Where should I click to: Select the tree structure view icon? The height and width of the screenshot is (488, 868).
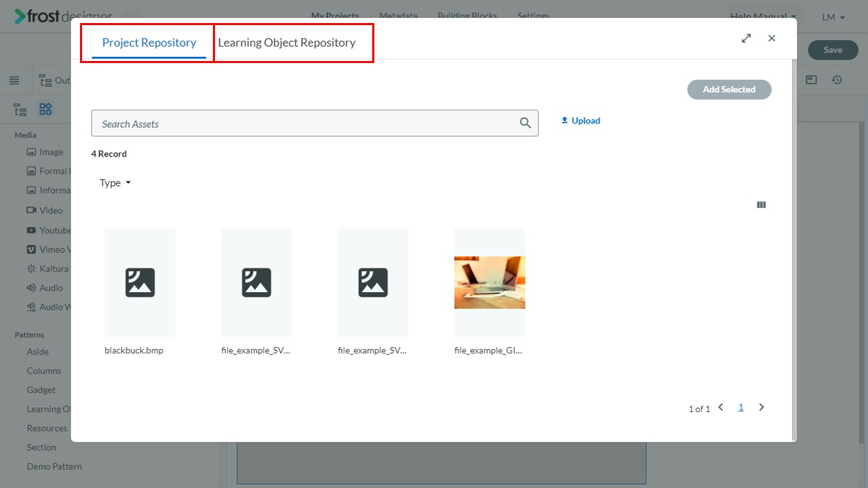pos(20,110)
